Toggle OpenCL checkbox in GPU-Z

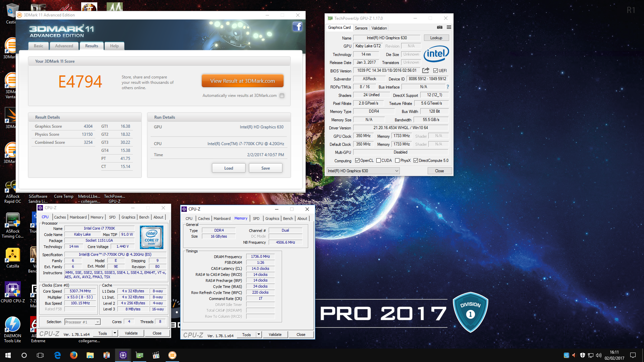(357, 161)
